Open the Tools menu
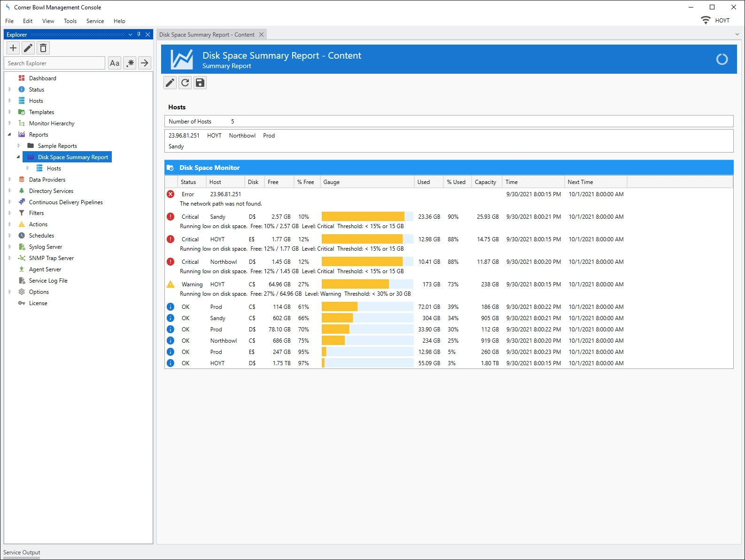The height and width of the screenshot is (560, 745). [70, 21]
